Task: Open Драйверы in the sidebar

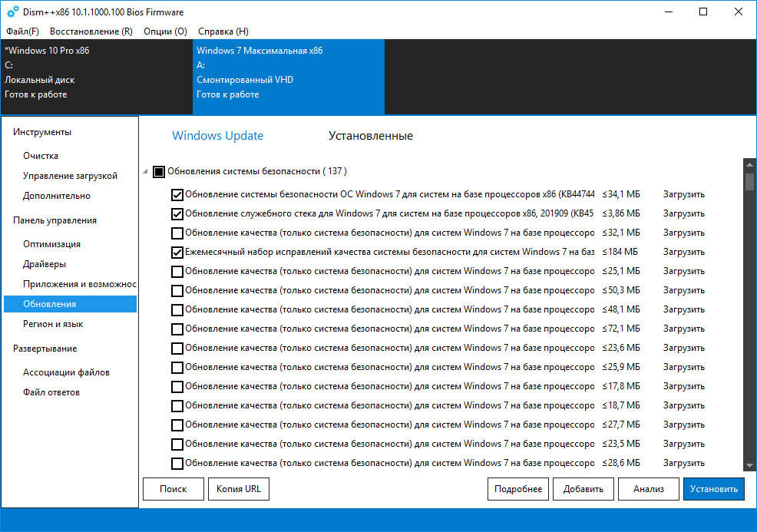Action: (45, 264)
